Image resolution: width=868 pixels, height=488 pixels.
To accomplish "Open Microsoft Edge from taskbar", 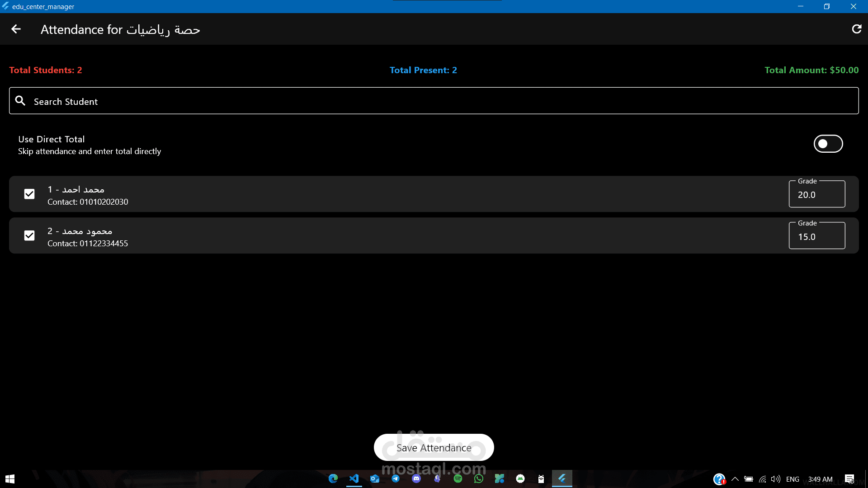I will coord(333,479).
